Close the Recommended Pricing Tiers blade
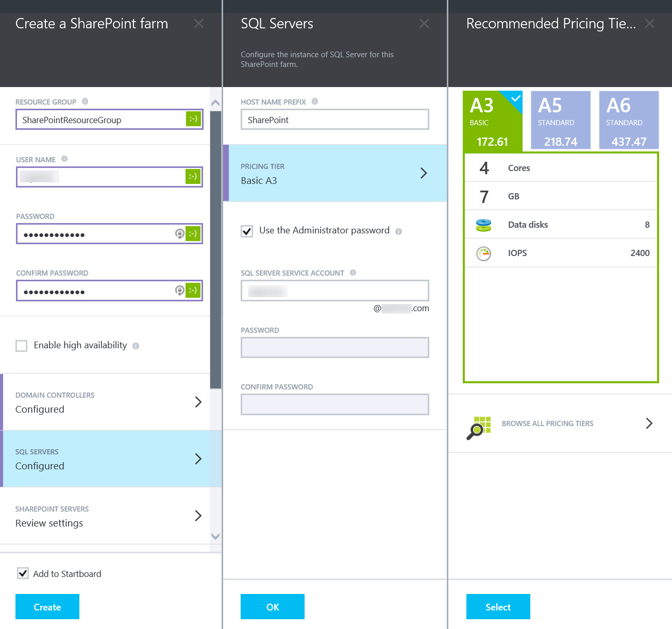Viewport: 672px width, 629px height. point(650,23)
